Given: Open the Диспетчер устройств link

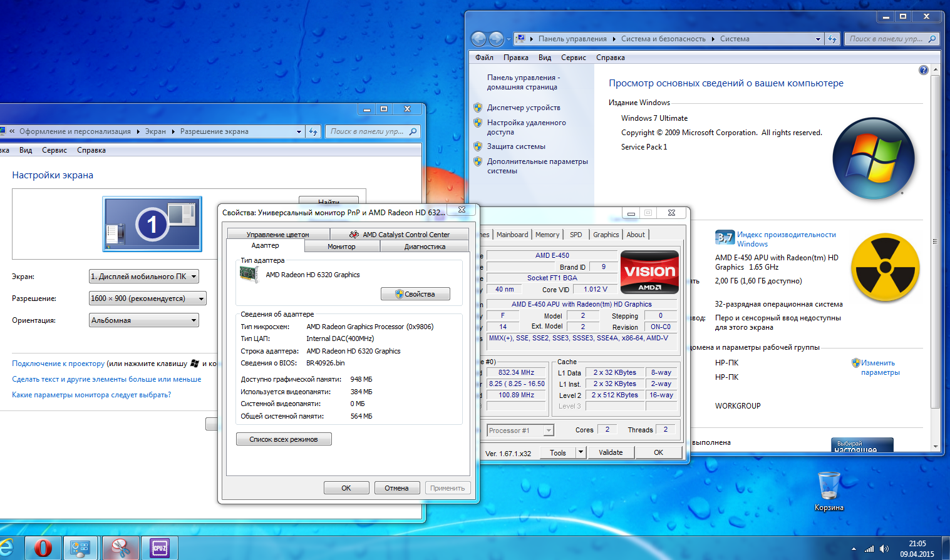Looking at the screenshot, I should 524,108.
